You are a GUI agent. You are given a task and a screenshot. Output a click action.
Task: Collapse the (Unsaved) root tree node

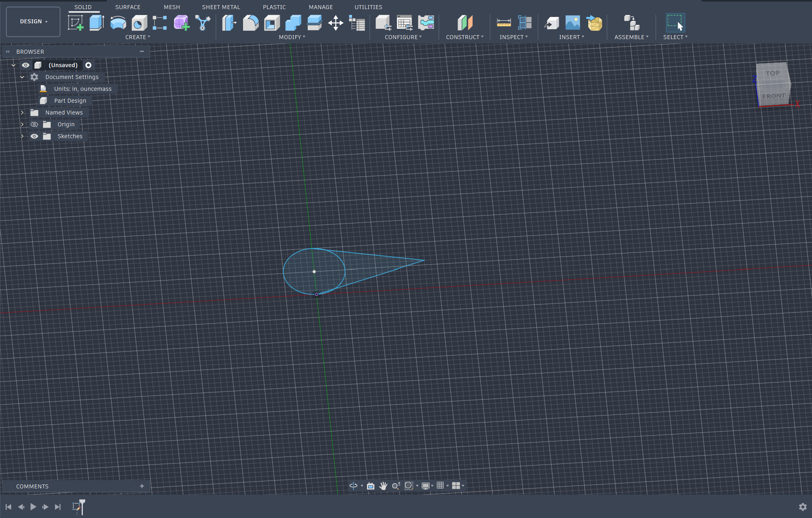pos(13,65)
